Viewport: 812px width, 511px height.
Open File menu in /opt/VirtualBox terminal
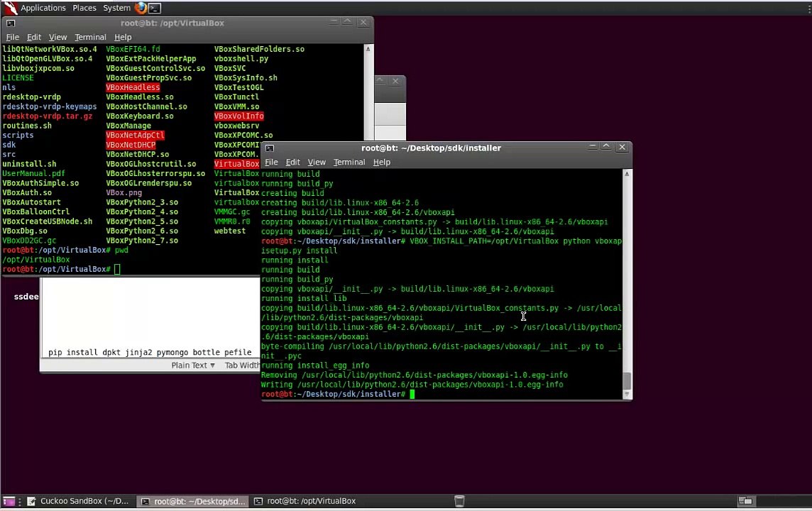point(13,38)
